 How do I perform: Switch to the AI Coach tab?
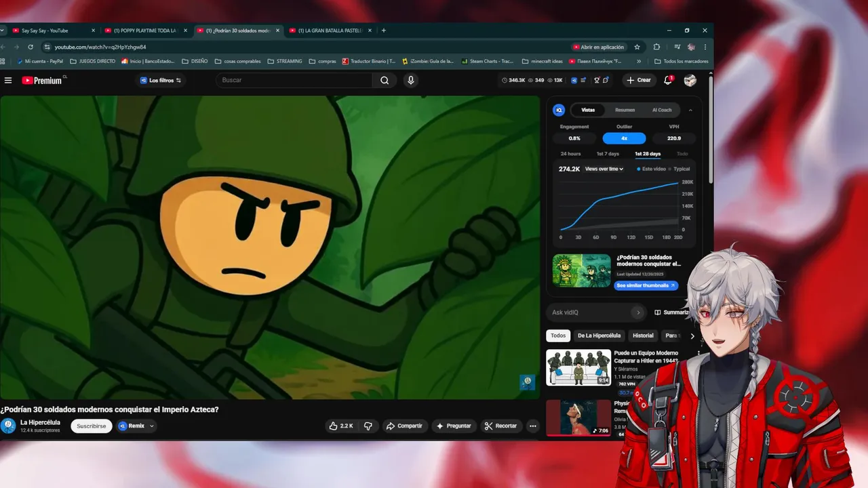coord(662,110)
